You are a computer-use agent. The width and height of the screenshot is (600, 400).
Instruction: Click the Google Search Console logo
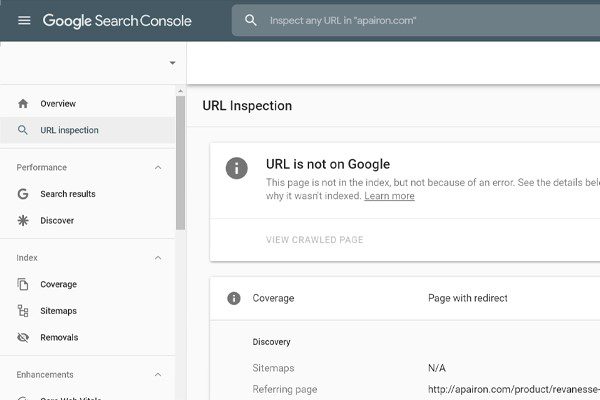click(117, 21)
